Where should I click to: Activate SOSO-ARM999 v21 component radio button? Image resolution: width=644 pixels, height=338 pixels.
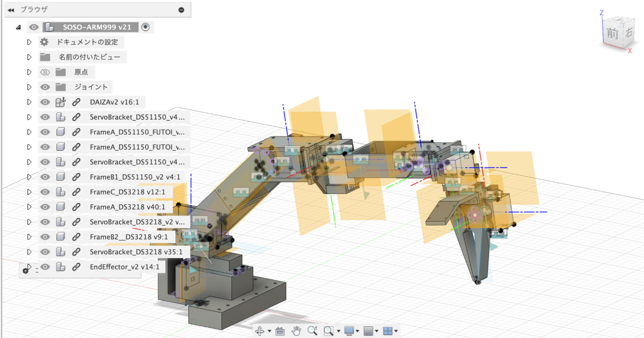pos(145,27)
